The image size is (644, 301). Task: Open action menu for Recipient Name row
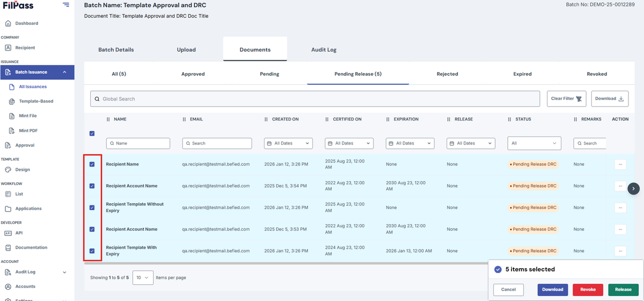620,164
